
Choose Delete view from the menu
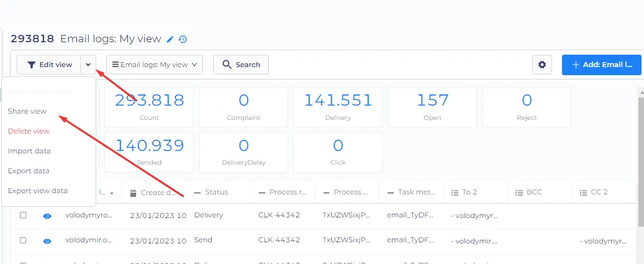click(29, 131)
